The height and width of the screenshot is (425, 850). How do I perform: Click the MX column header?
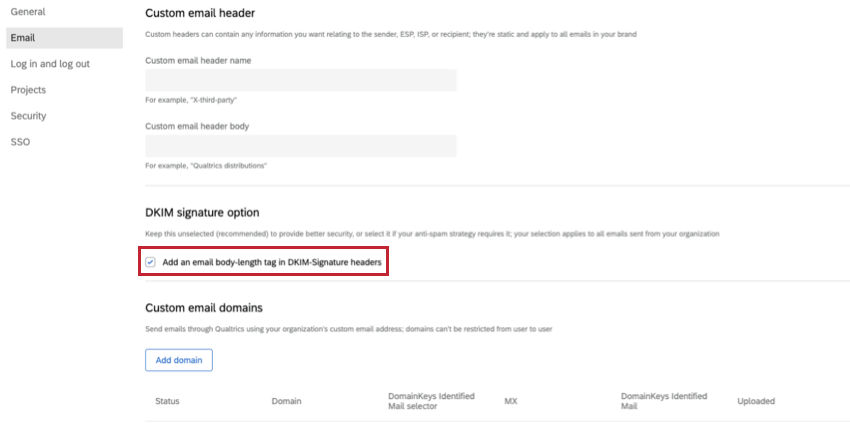[510, 401]
